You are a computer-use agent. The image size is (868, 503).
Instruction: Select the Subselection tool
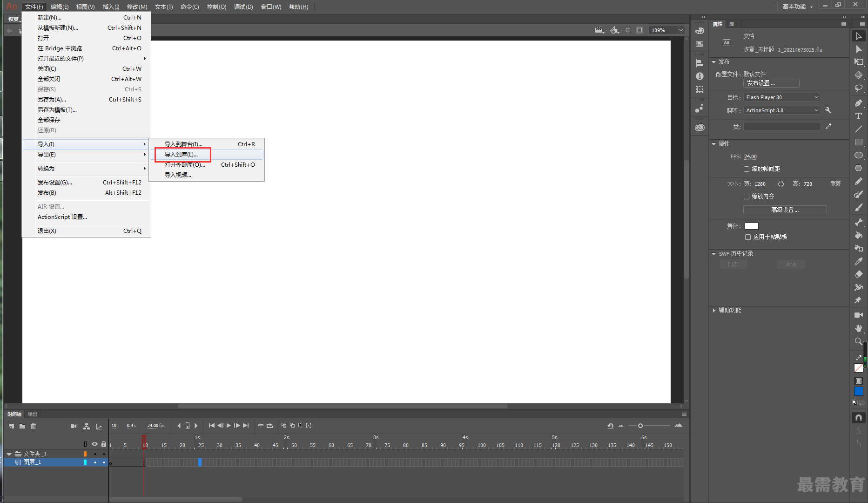click(x=859, y=49)
